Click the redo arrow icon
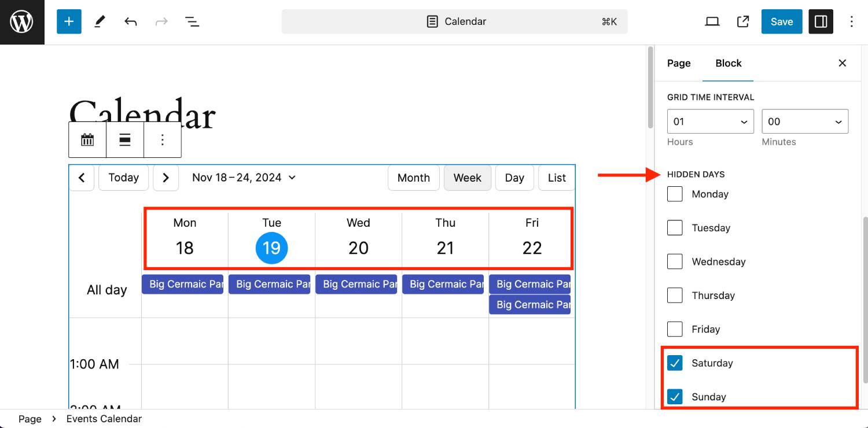 [x=161, y=21]
